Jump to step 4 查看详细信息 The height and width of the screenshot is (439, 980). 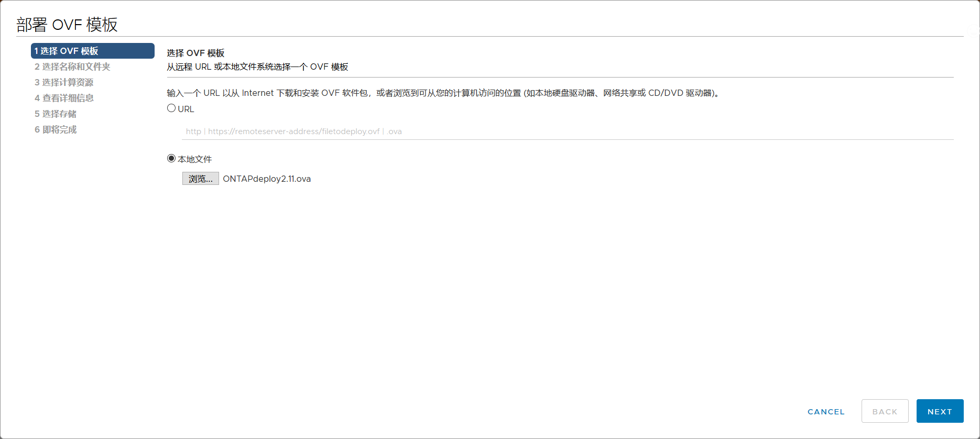(x=64, y=98)
